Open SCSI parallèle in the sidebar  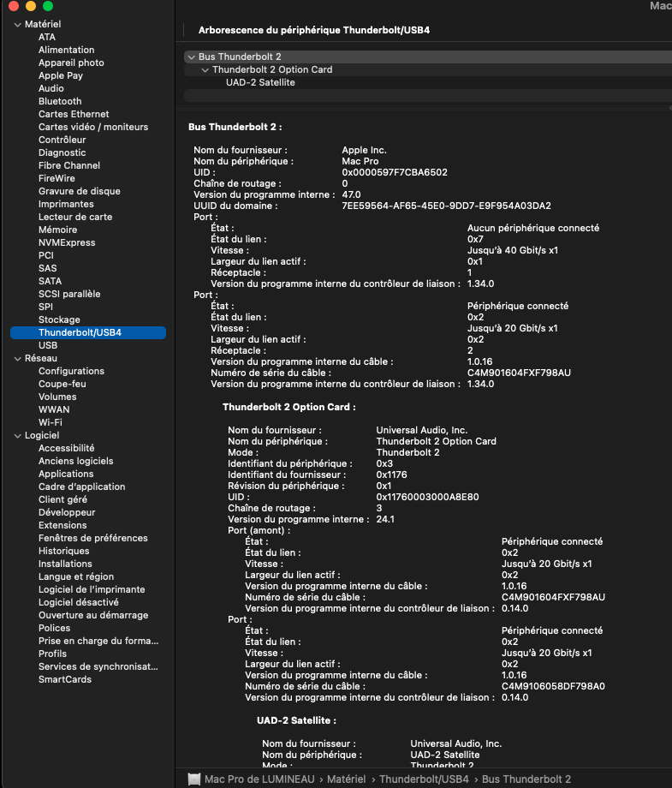pyautogui.click(x=69, y=294)
